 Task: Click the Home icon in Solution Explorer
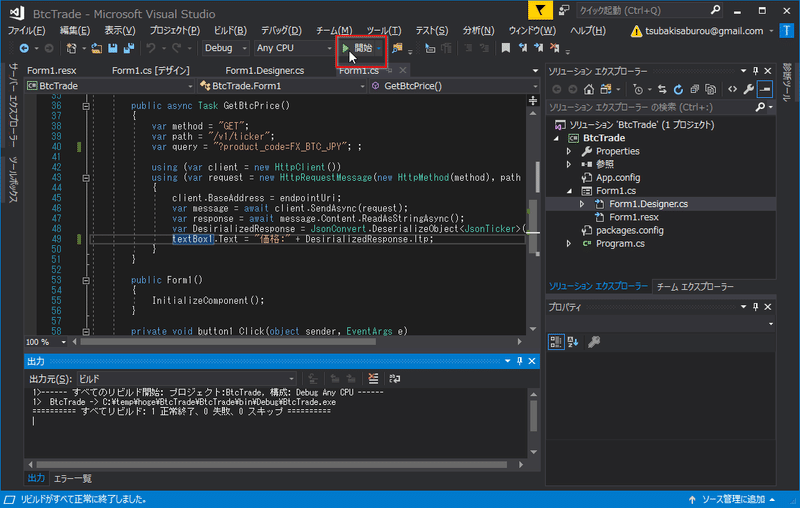pos(589,89)
